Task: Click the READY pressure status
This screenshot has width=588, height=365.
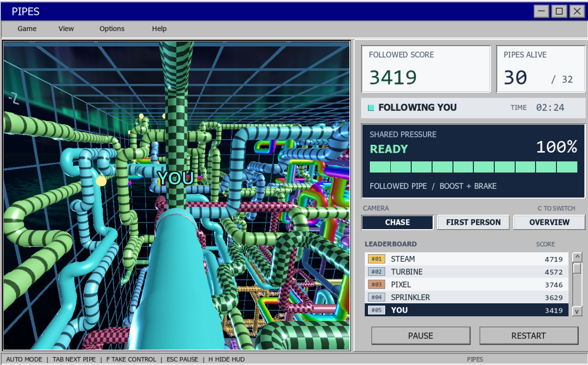Action: pos(389,149)
